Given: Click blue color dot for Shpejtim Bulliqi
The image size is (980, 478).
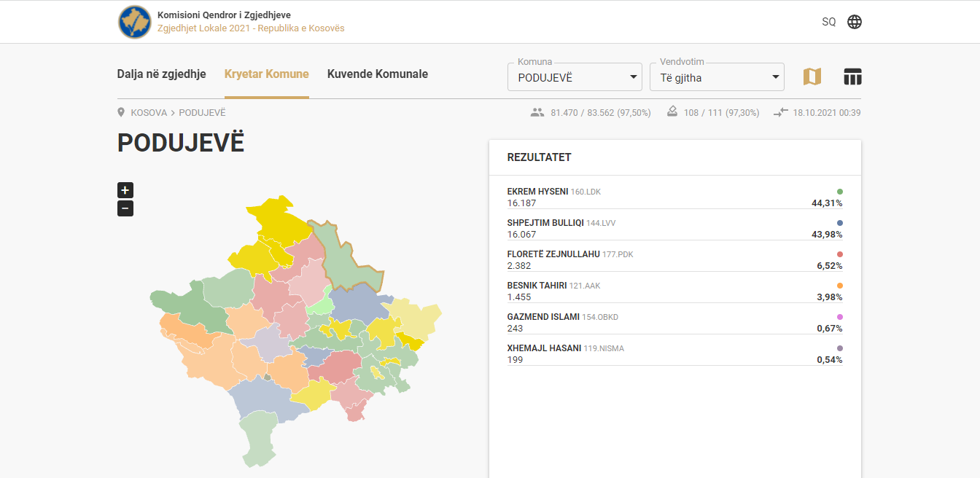Looking at the screenshot, I should coord(840,223).
